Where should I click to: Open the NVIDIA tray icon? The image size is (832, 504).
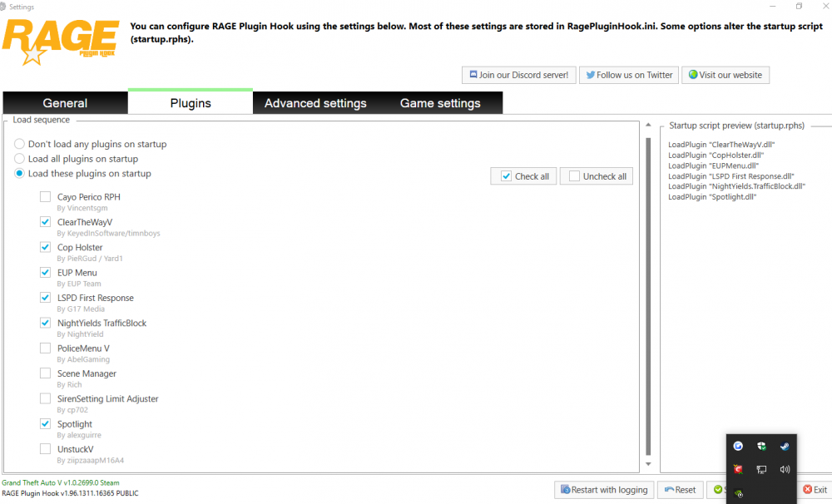738,493
